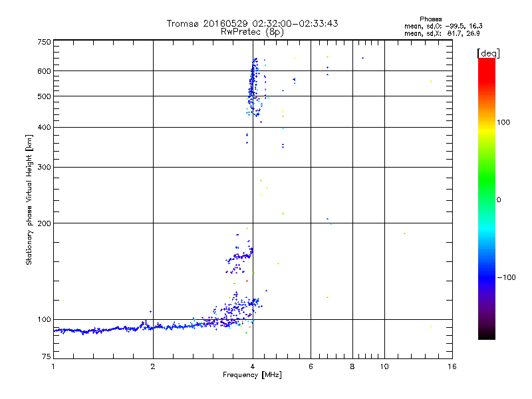The image size is (532, 399).
Task: Click the y-axis tick label '400'
Action: 45,127
